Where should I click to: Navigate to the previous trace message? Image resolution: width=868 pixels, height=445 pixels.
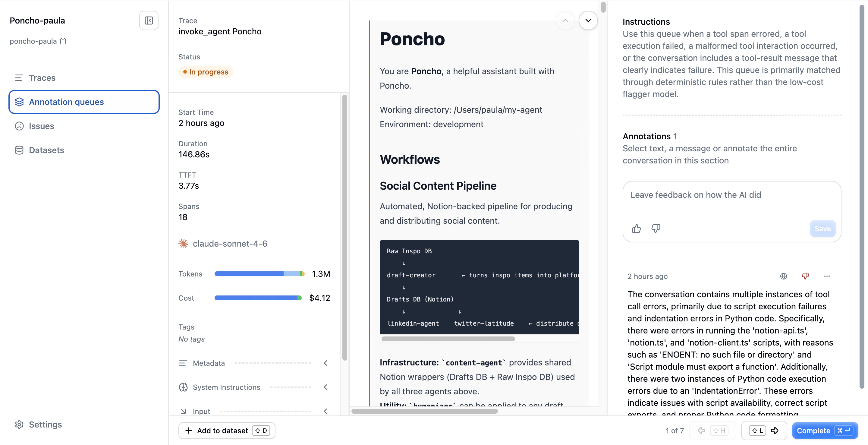click(565, 20)
